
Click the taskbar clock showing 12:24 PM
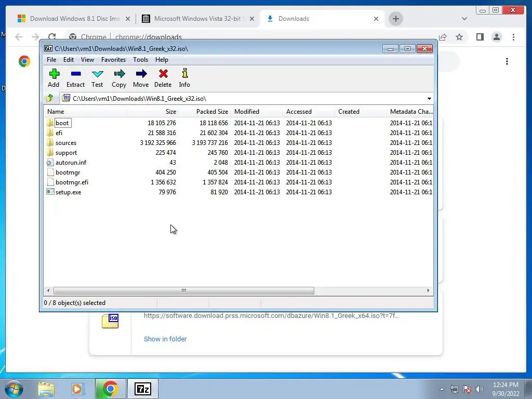pos(506,389)
